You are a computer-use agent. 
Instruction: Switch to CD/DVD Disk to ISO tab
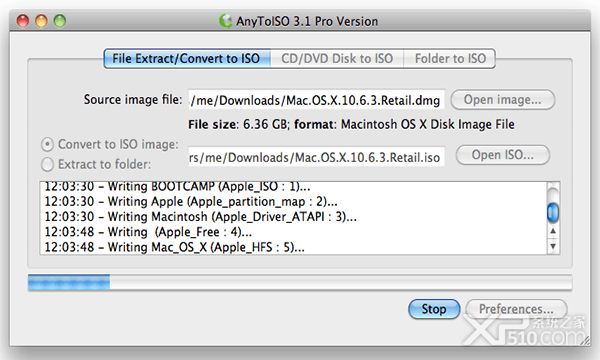[x=337, y=59]
